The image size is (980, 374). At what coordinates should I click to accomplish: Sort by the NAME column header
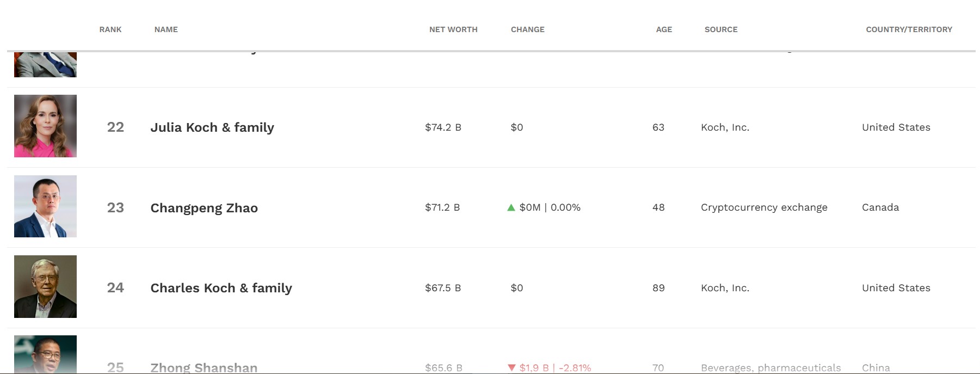click(x=166, y=29)
